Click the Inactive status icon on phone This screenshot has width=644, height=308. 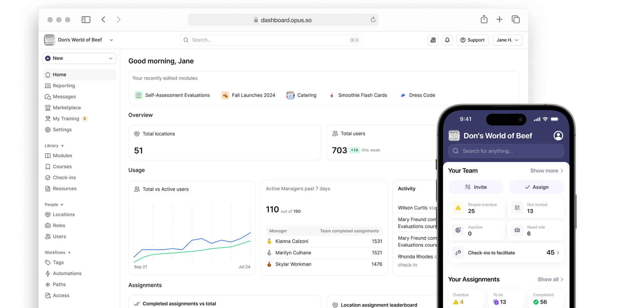pyautogui.click(x=458, y=230)
